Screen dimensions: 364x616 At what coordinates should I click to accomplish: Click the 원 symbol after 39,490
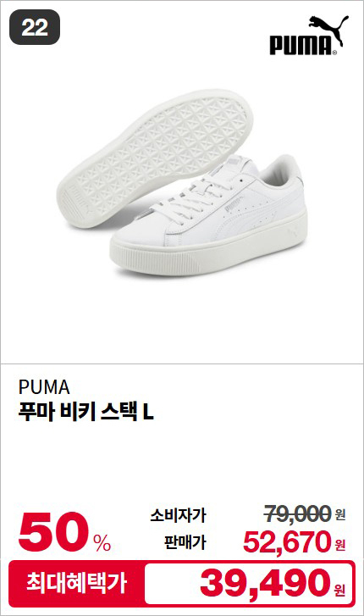(339, 589)
